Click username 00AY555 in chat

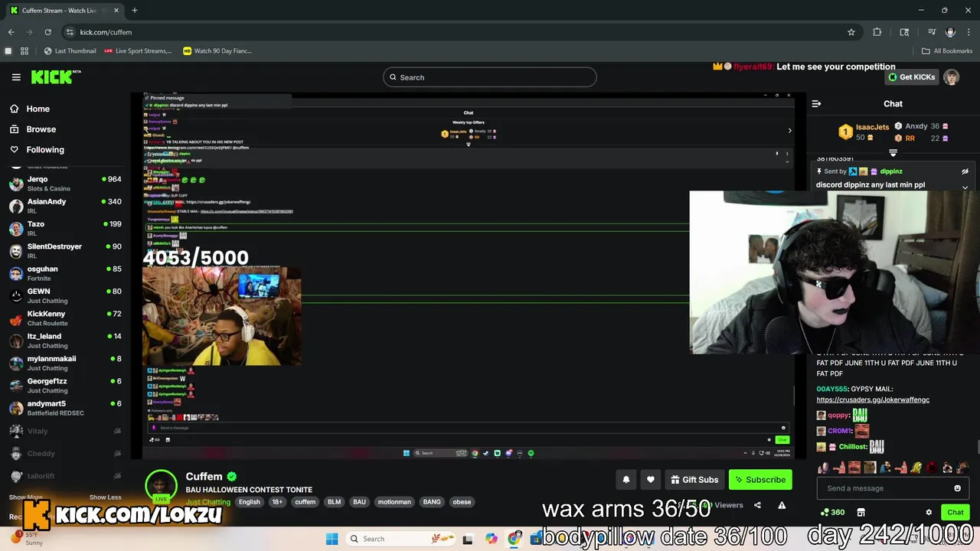click(x=832, y=389)
